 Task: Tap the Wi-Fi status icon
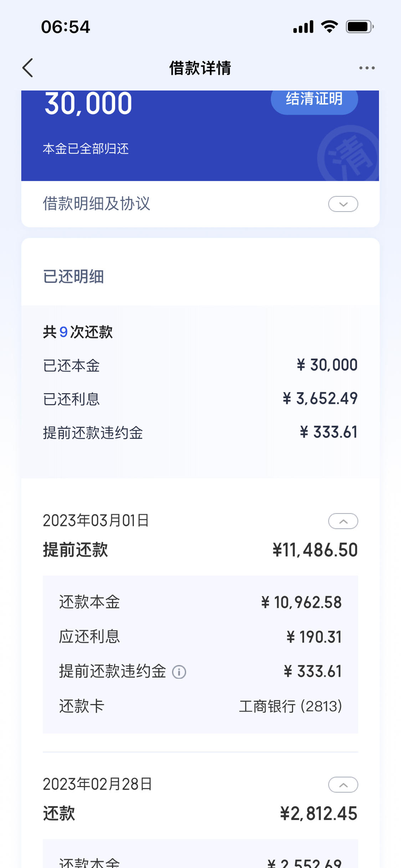tap(329, 27)
